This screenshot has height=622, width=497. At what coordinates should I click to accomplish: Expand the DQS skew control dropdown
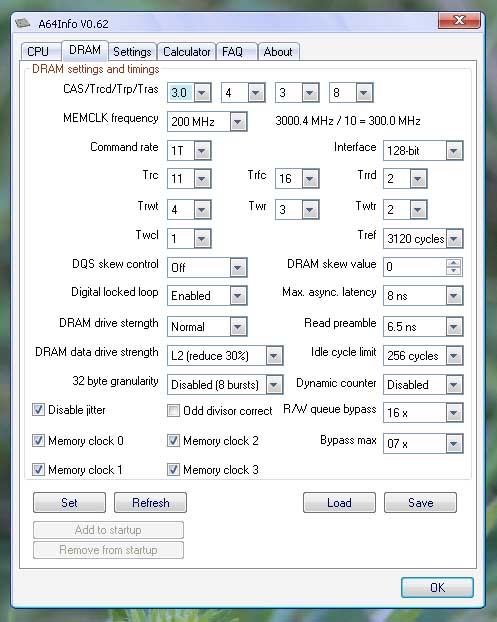tap(238, 267)
